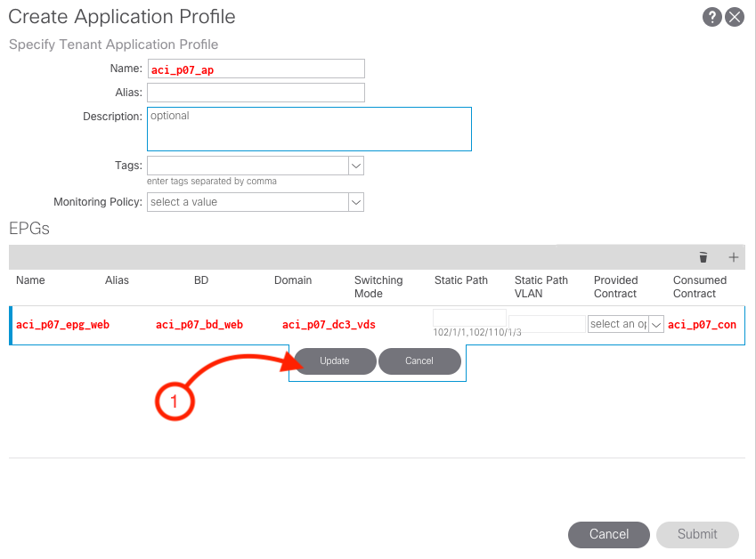
Task: Click the Static Path VLAN field
Action: point(547,324)
